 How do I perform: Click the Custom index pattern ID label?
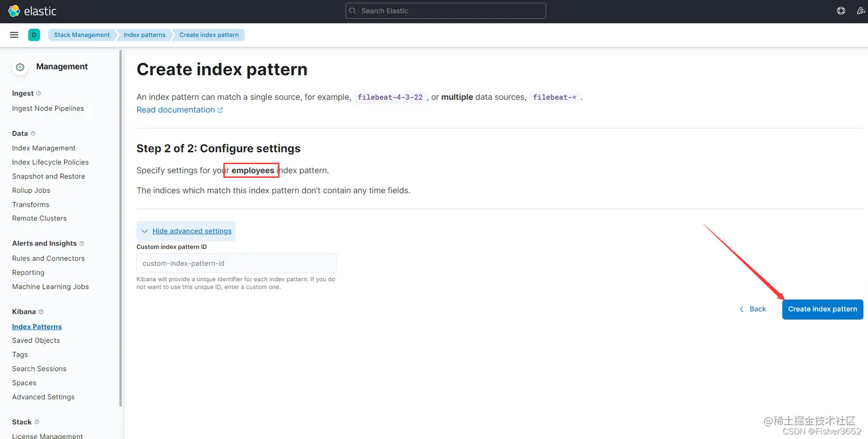[x=172, y=247]
